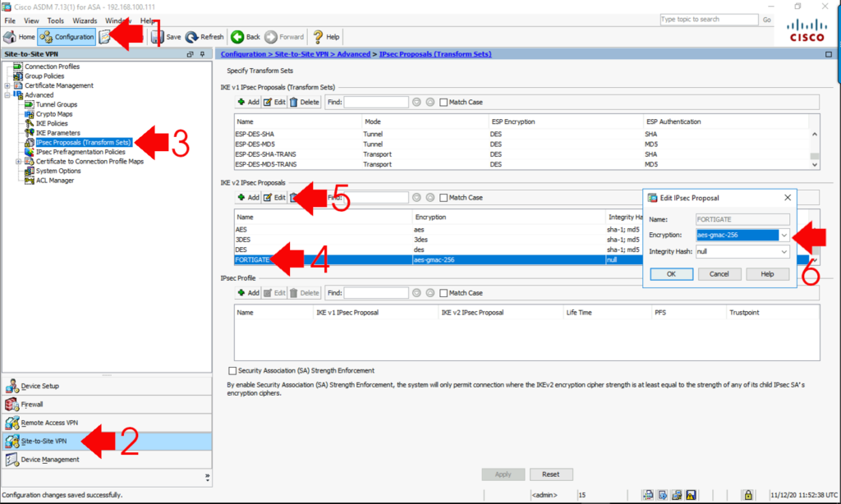Edit the selected IKE v2 IPsec proposal
841x504 pixels.
(x=274, y=197)
